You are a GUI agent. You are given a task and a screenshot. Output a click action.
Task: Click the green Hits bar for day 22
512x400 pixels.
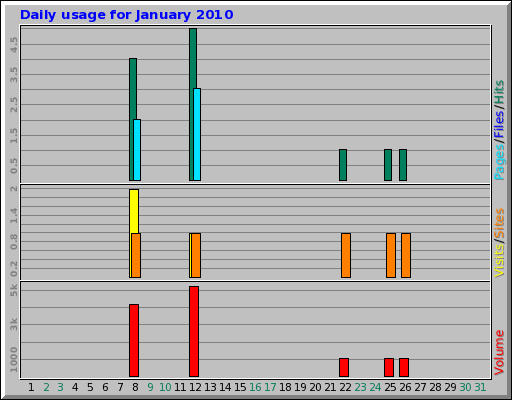[343, 165]
